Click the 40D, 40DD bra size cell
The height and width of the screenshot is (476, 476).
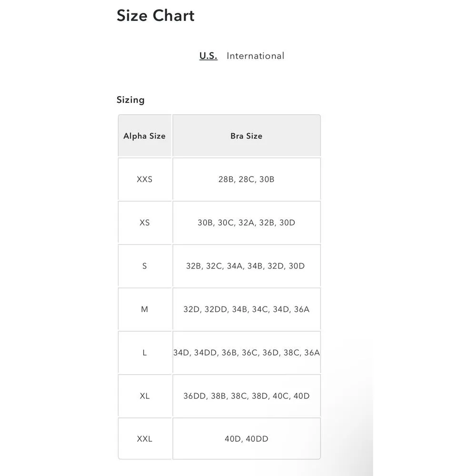246,439
